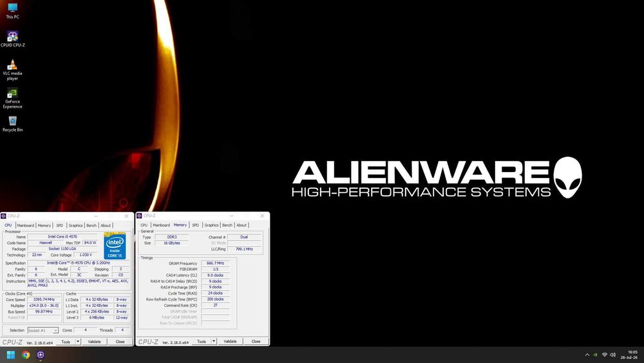The height and width of the screenshot is (363, 644).
Task: Open the volume control in tray
Action: click(x=613, y=355)
